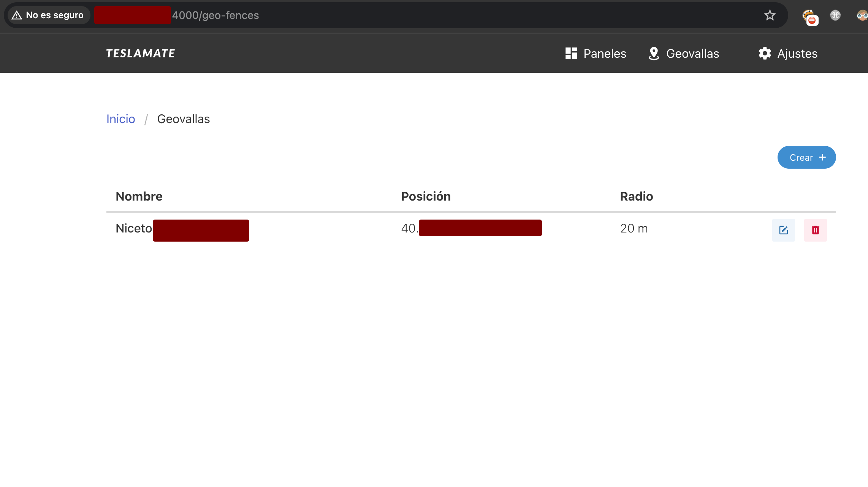
Task: Click the plus sign in Crear button
Action: tap(822, 157)
